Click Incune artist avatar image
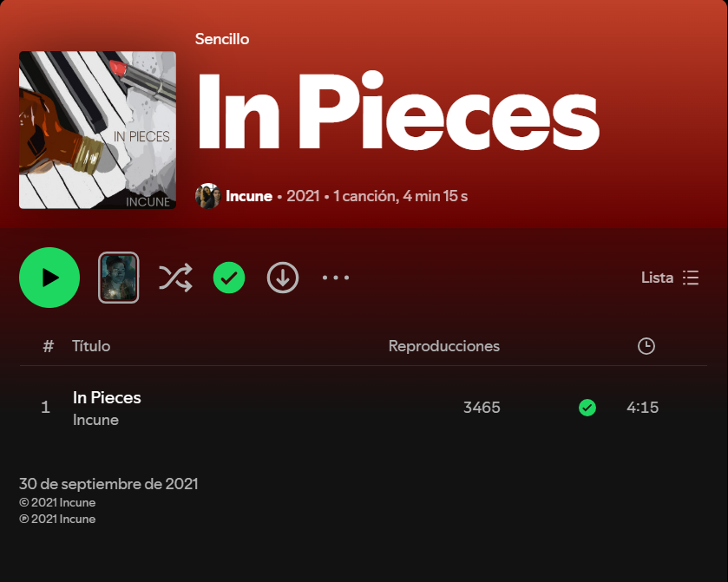Viewport: 728px width, 582px height. point(207,196)
